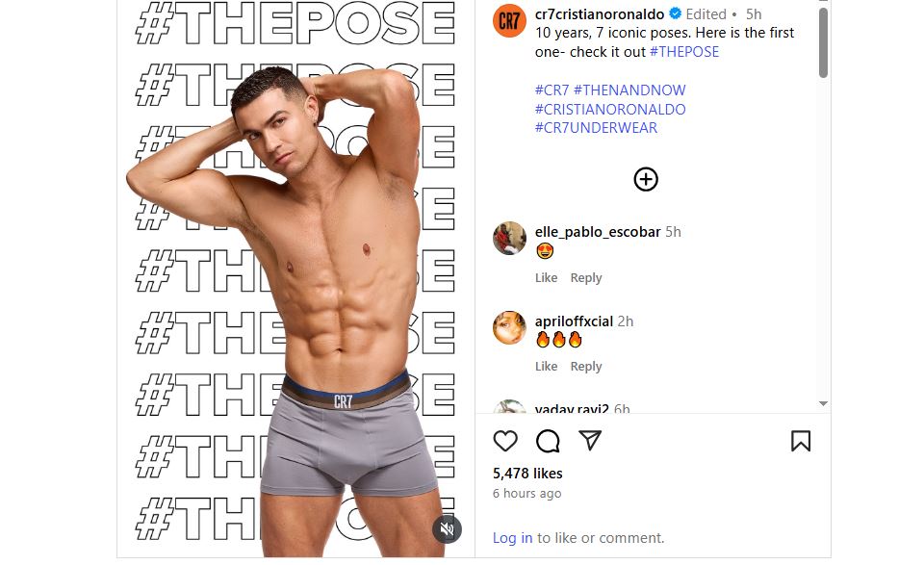
Task: Like the post with the heart icon
Action: 505,441
